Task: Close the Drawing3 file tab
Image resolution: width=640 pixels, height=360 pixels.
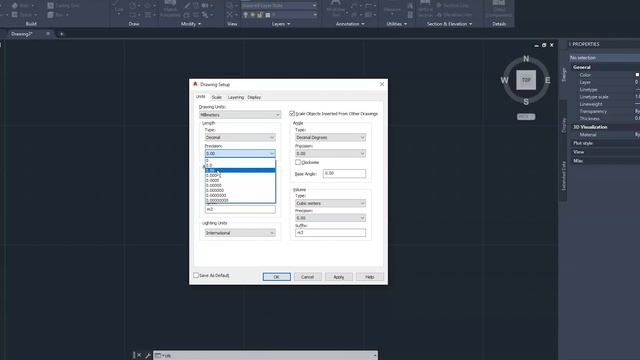Action: pos(48,34)
